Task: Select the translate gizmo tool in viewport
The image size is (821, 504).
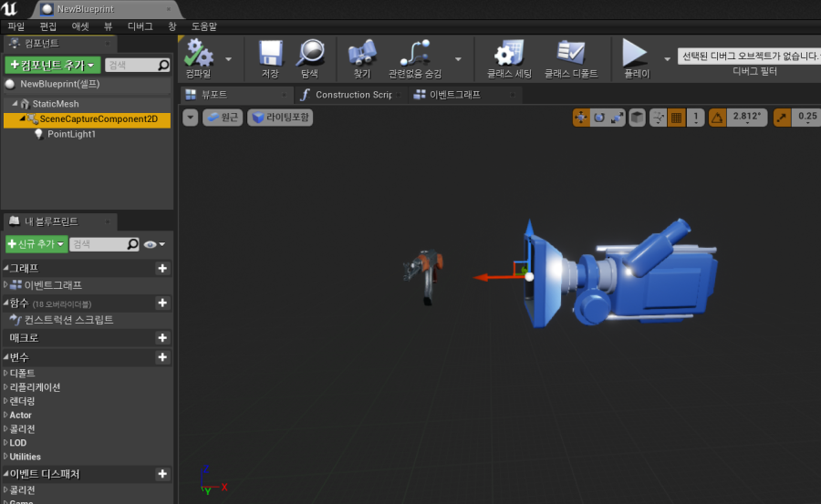Action: [581, 118]
